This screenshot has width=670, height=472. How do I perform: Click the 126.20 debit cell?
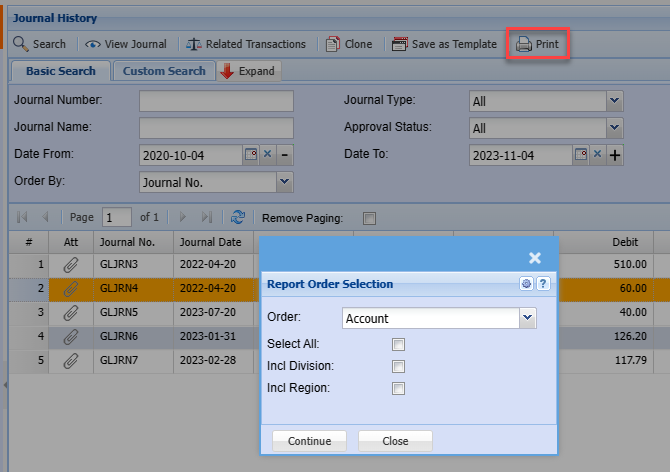pos(606,336)
